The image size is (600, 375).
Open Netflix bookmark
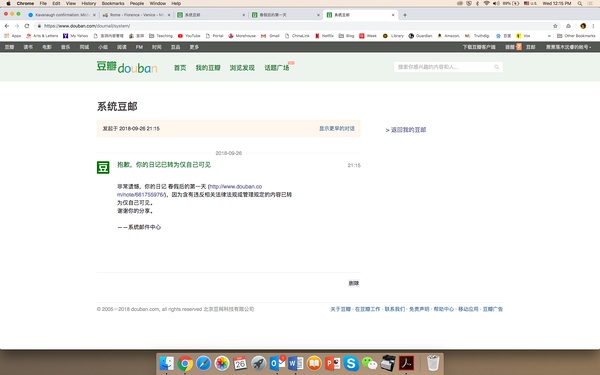coord(324,36)
